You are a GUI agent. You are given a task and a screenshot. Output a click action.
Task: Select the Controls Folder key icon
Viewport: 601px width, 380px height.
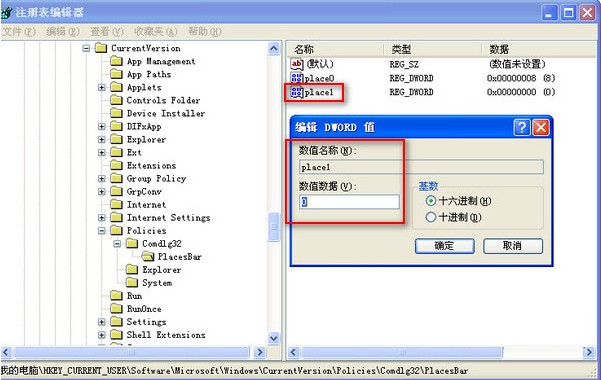(x=116, y=100)
